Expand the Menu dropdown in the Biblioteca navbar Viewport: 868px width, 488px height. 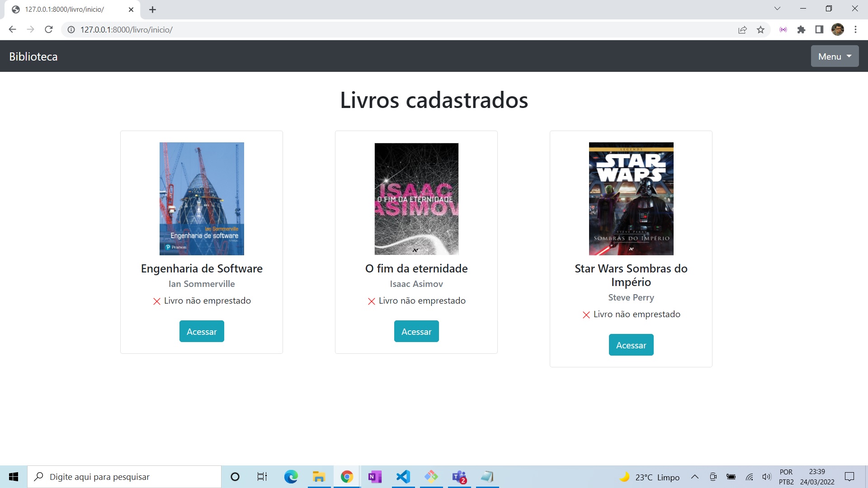834,56
